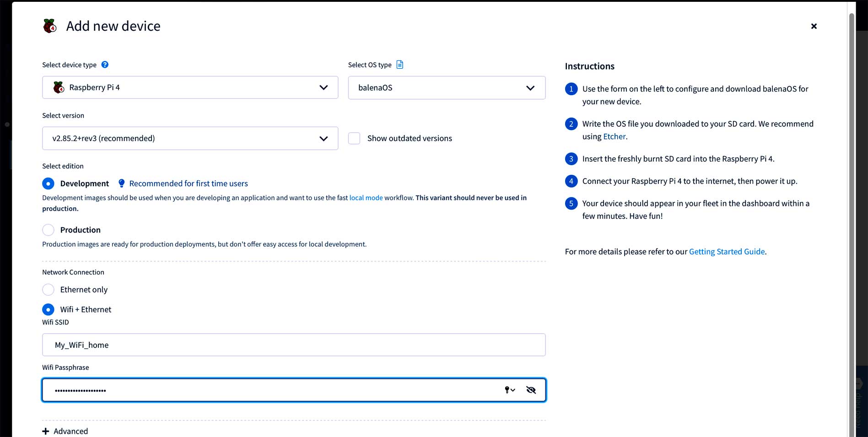868x437 pixels.
Task: Click the help icon beside Select device type
Action: 105,65
